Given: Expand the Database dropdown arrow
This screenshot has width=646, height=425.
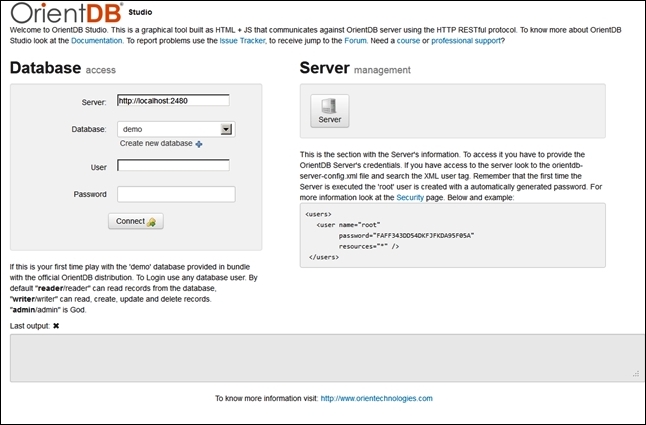Looking at the screenshot, I should pos(226,129).
